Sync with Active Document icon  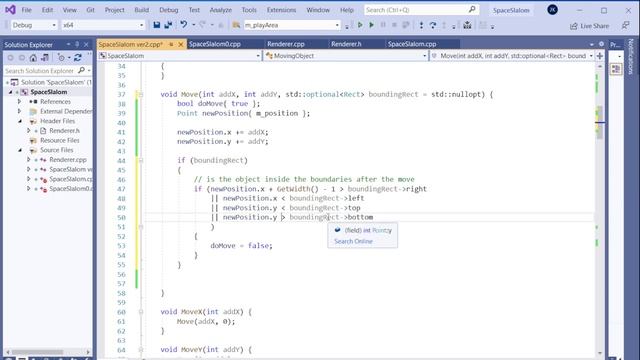pyautogui.click(x=78, y=58)
